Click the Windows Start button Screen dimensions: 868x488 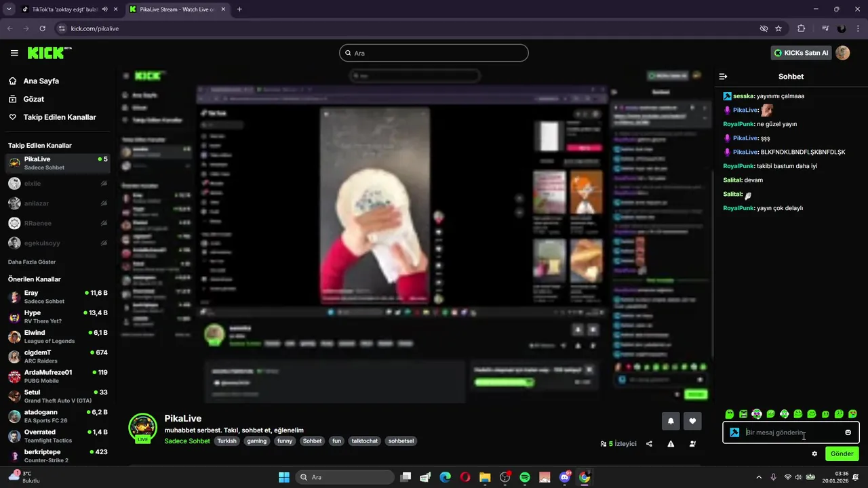point(284,477)
